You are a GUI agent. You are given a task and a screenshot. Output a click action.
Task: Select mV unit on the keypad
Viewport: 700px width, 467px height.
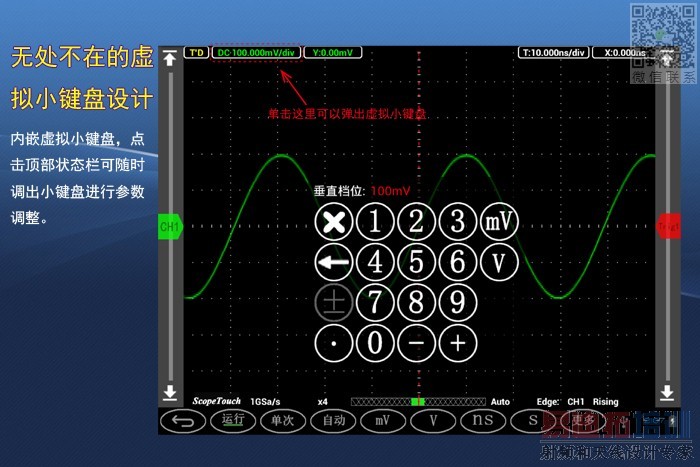[x=500, y=221]
